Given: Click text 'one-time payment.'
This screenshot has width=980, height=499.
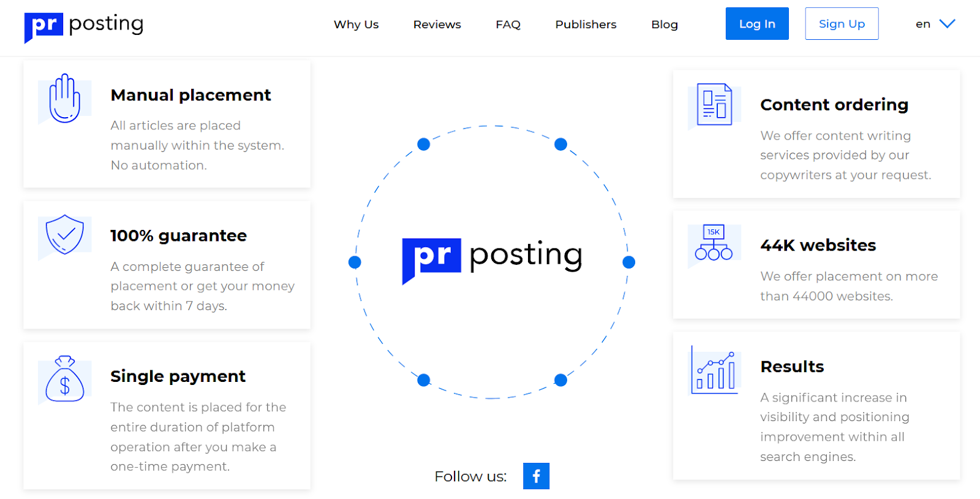Looking at the screenshot, I should click(170, 467).
